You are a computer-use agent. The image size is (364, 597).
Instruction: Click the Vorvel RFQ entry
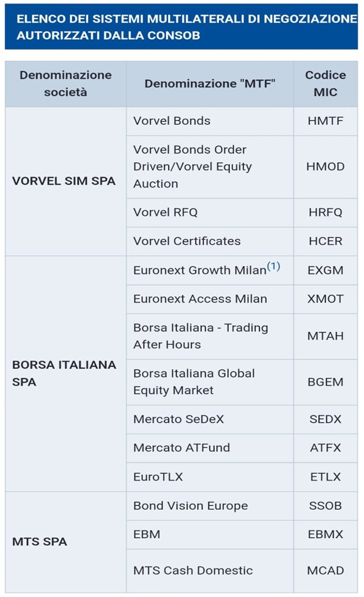click(166, 213)
